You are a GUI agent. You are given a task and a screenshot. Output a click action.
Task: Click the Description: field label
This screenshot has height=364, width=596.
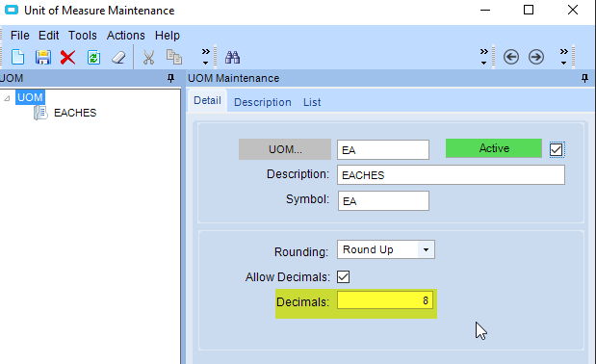(x=298, y=174)
